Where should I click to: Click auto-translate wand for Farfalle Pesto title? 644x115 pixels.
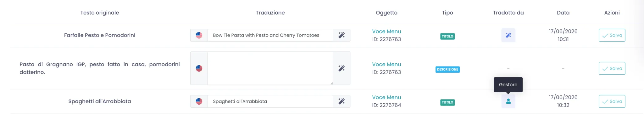point(341,35)
